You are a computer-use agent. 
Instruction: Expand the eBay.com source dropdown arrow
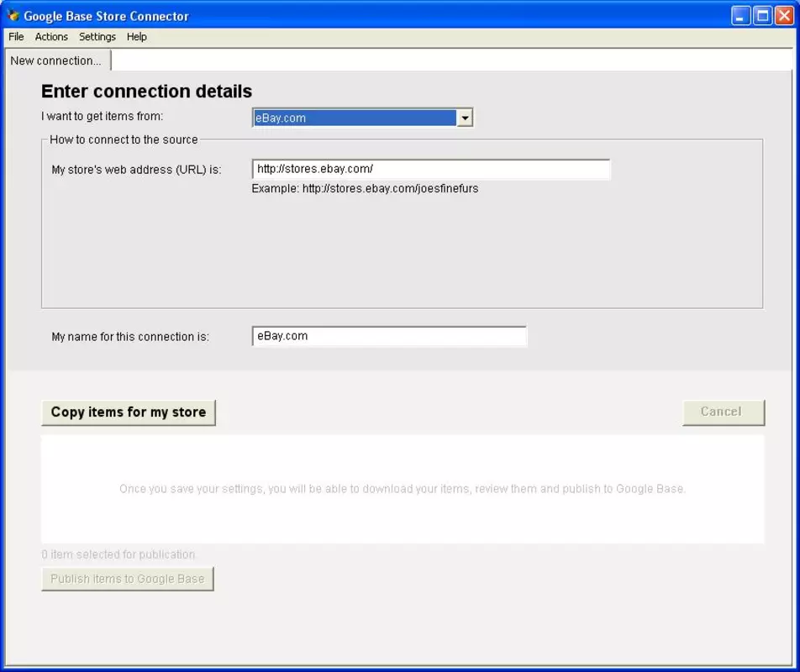(465, 118)
